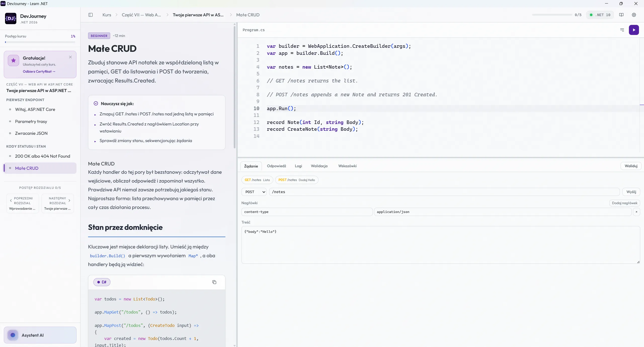Image resolution: width=644 pixels, height=347 pixels.
Task: Click the Waliduj button
Action: pos(631,166)
